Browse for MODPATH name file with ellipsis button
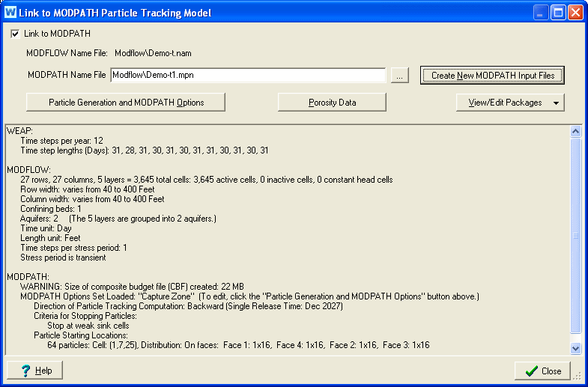Image resolution: width=588 pixels, height=387 pixels. [x=400, y=76]
